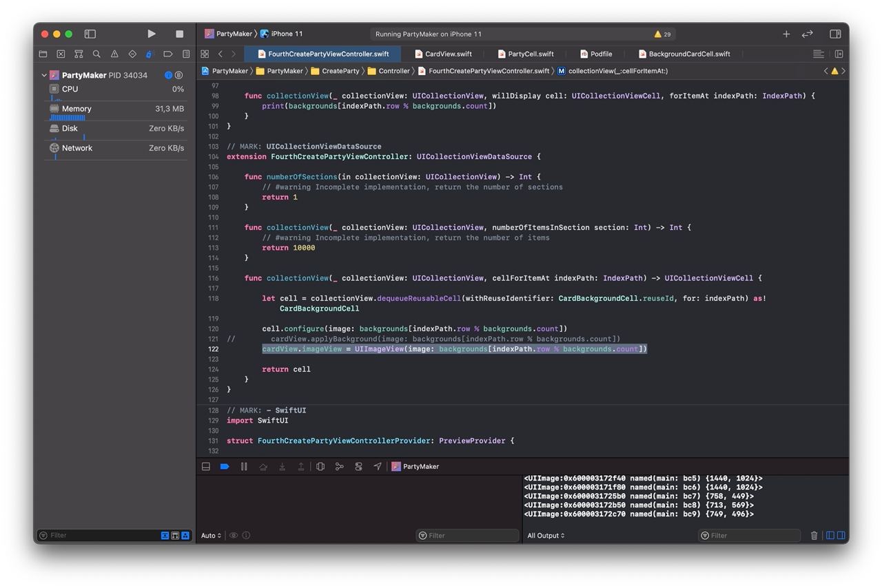Choose the iPhone 11 run destination
The width and height of the screenshot is (882, 588).
pyautogui.click(x=282, y=34)
